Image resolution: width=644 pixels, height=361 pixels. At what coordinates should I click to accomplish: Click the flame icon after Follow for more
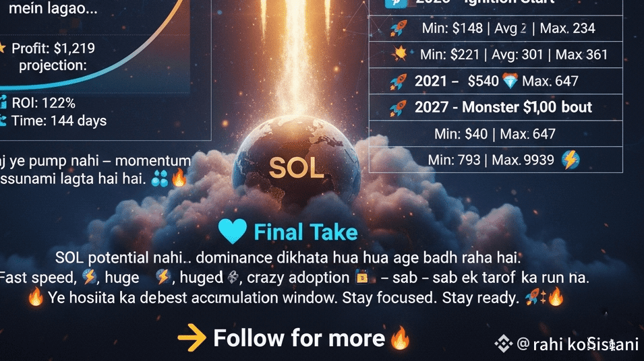point(400,337)
